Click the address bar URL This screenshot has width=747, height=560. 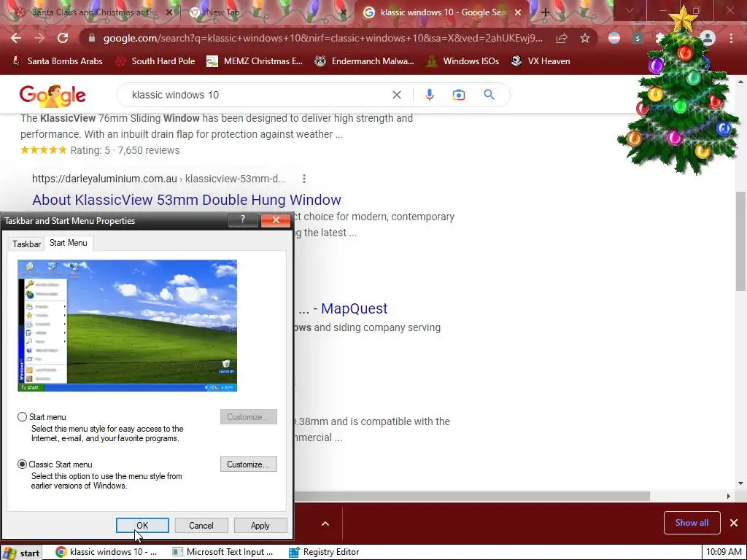tap(322, 38)
